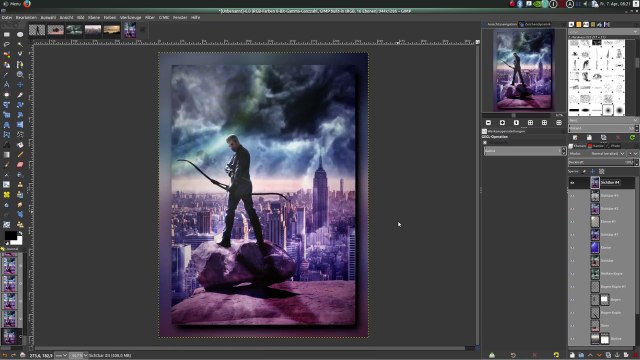Open the Bearbeiten menu
This screenshot has height=360, width=640.
(x=27, y=18)
